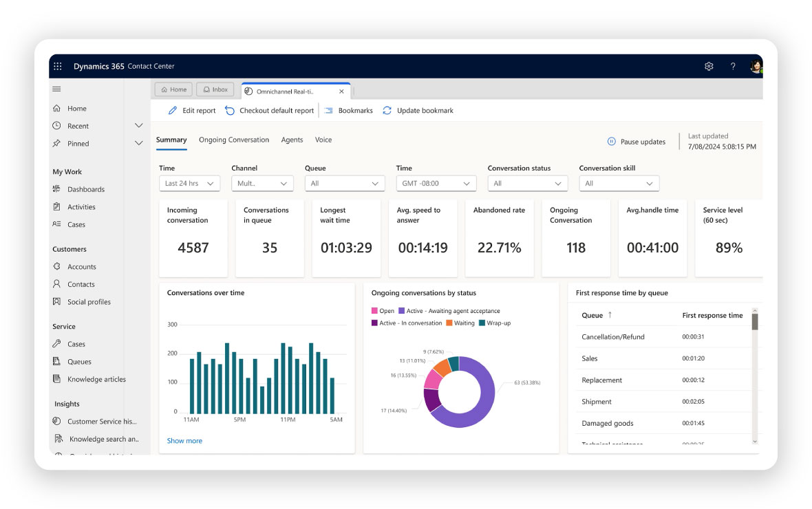Click the Queues icon under Service

tap(56, 361)
